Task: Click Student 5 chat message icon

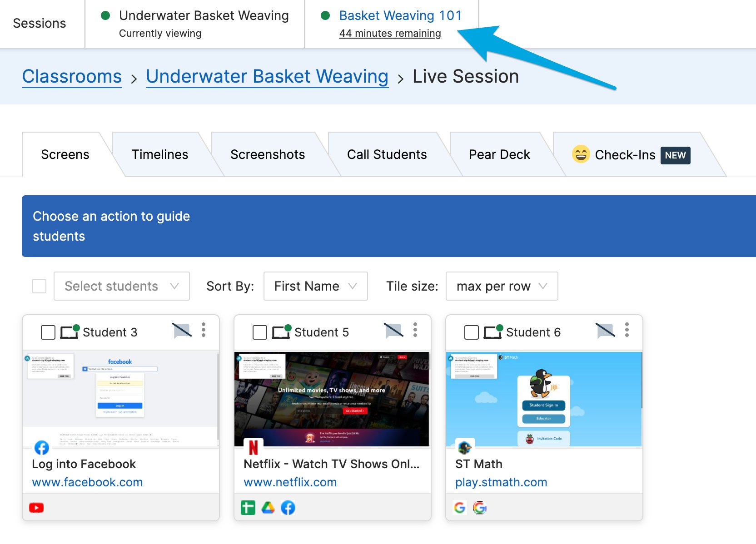Action: (393, 331)
